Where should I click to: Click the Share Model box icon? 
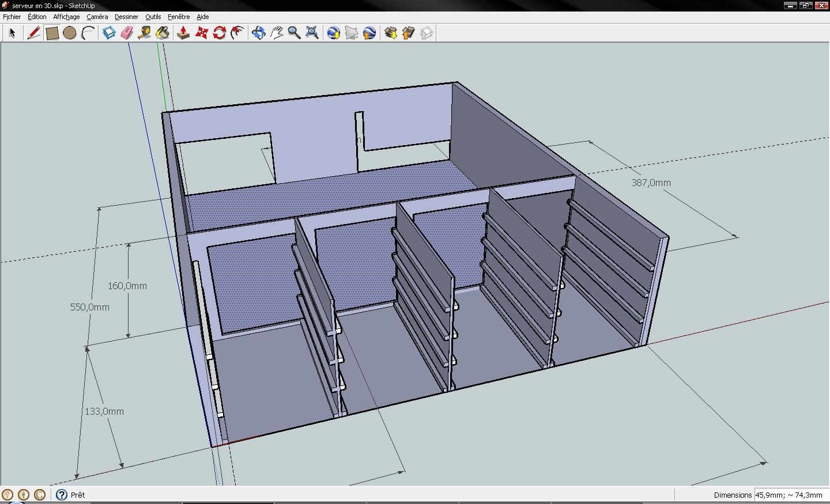(409, 33)
